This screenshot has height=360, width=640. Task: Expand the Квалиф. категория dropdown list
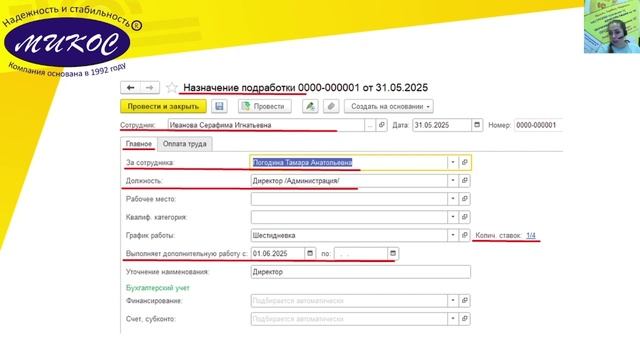click(453, 217)
